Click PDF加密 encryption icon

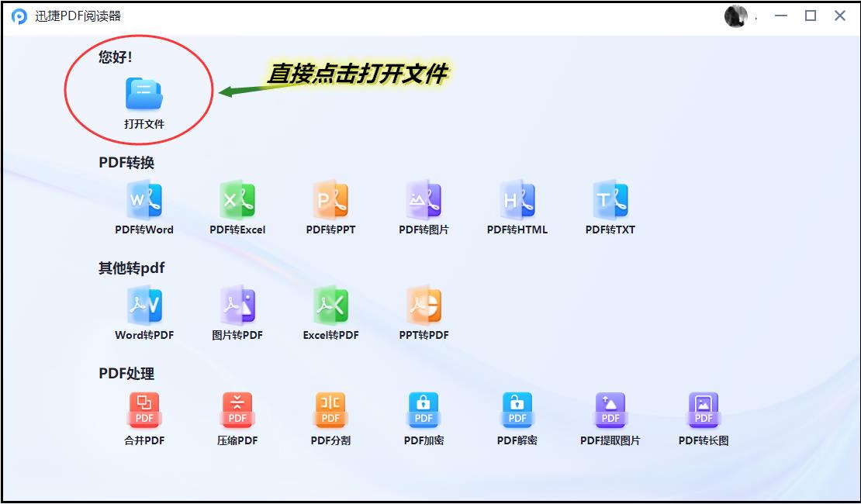coord(424,410)
